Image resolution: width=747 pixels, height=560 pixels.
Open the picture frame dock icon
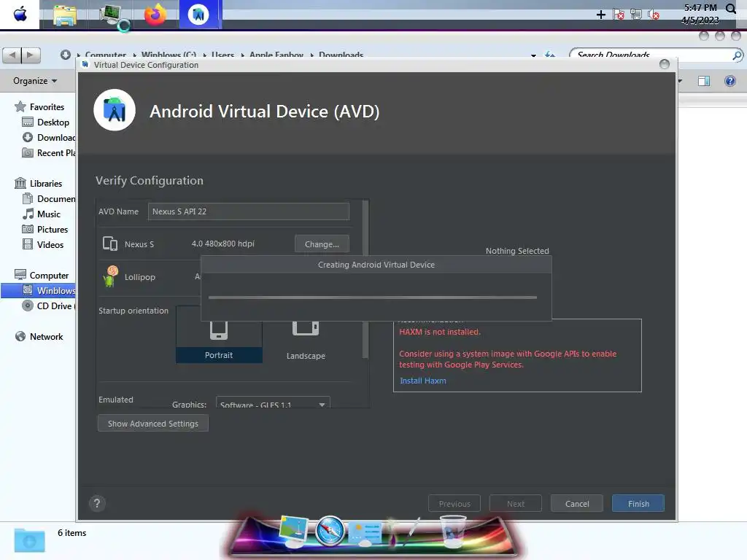293,532
